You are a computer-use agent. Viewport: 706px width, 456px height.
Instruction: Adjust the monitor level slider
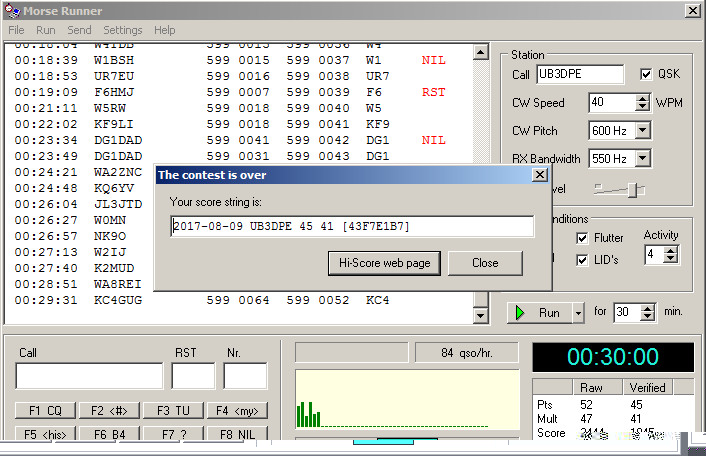coord(630,189)
